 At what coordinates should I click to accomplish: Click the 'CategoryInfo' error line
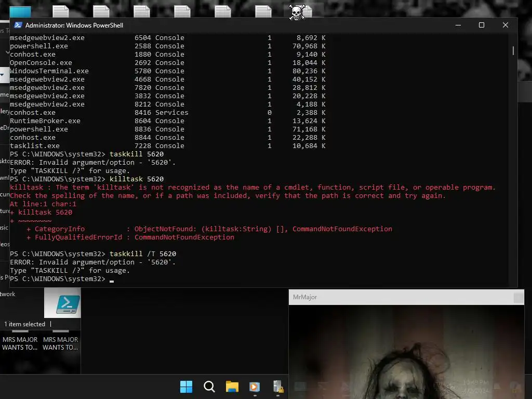tap(209, 229)
